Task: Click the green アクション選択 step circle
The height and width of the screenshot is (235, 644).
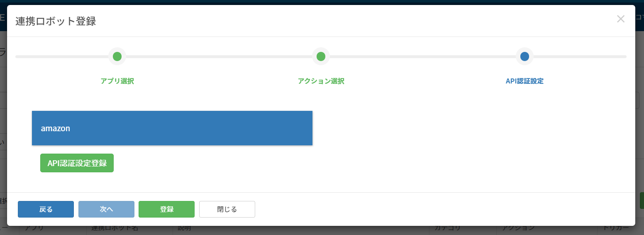Action: tap(321, 56)
